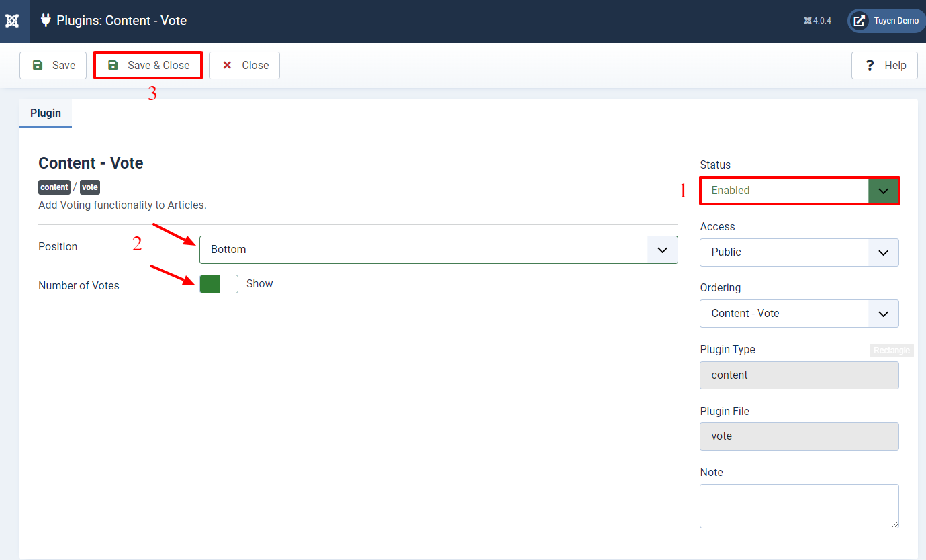Open the Help button

(x=884, y=65)
